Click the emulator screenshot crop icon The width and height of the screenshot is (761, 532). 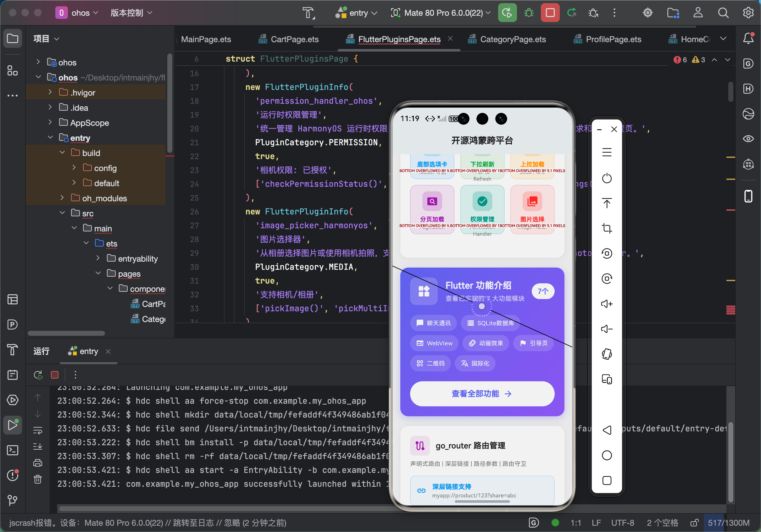click(607, 228)
